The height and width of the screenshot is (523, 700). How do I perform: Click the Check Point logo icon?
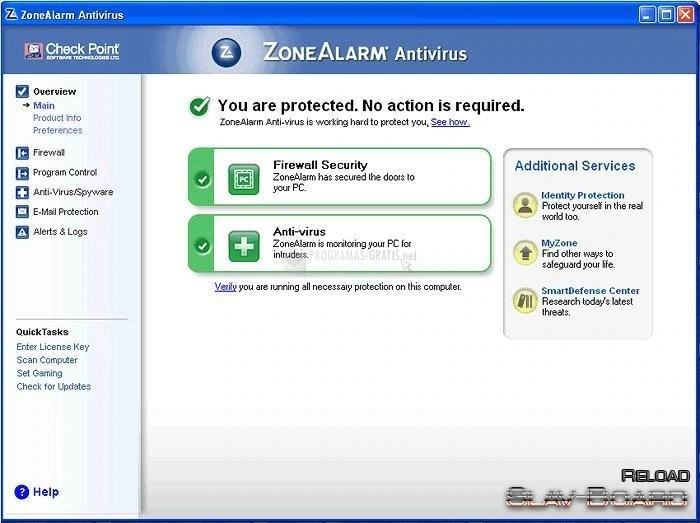[x=33, y=51]
